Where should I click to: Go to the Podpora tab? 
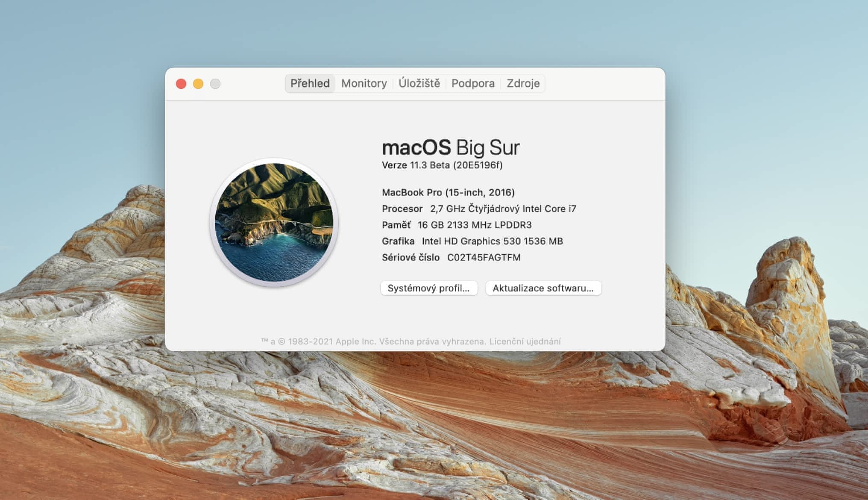473,83
